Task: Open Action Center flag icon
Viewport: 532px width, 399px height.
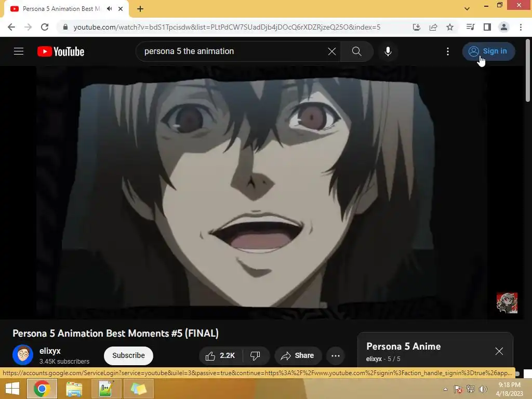Action: [458, 389]
